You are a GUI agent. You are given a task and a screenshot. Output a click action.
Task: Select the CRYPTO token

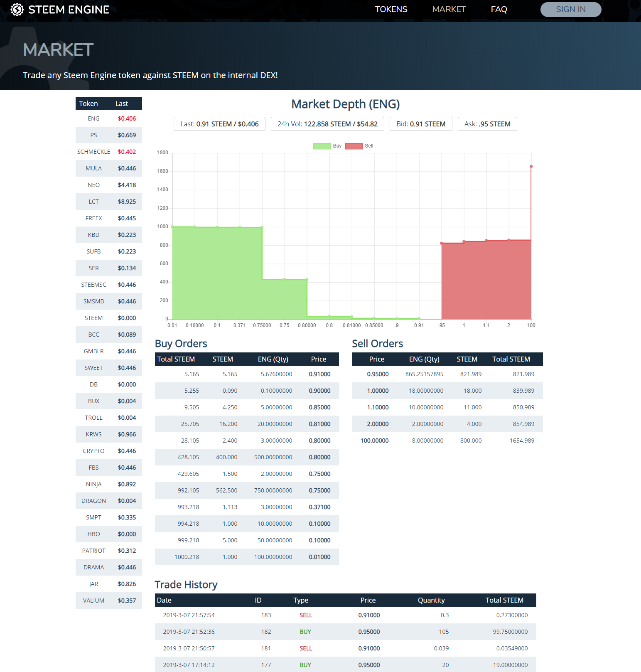pos(109,451)
